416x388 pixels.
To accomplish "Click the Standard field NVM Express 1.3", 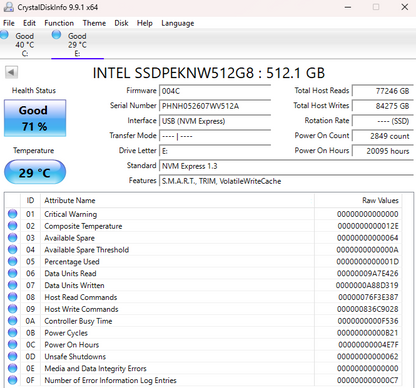I will (x=286, y=166).
